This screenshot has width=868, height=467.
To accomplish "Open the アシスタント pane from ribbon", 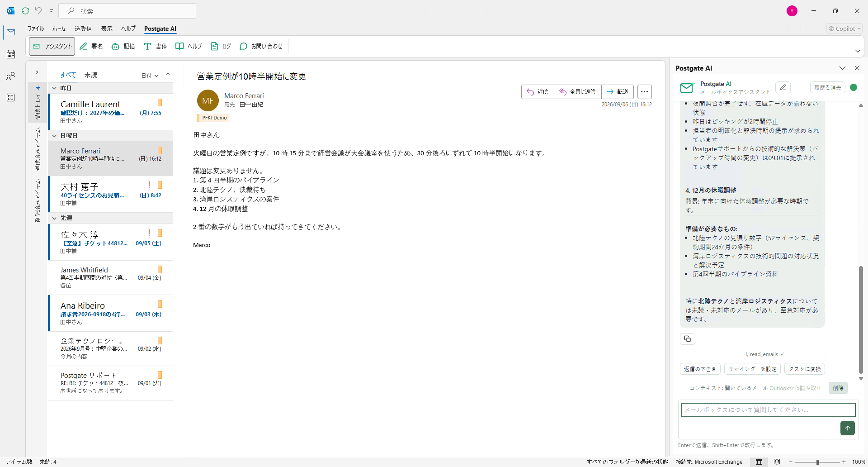I will point(52,46).
